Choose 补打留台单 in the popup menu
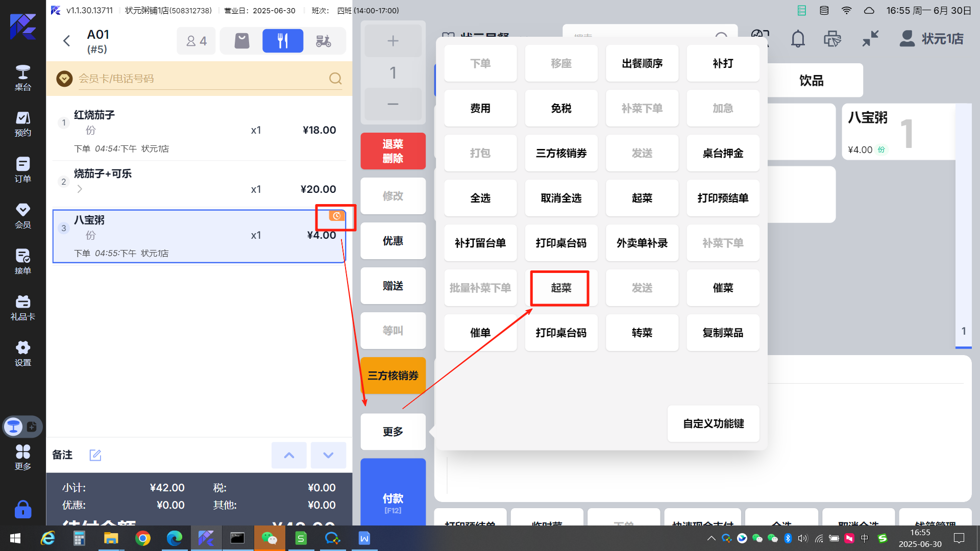Screen dimensions: 980x551 point(480,243)
